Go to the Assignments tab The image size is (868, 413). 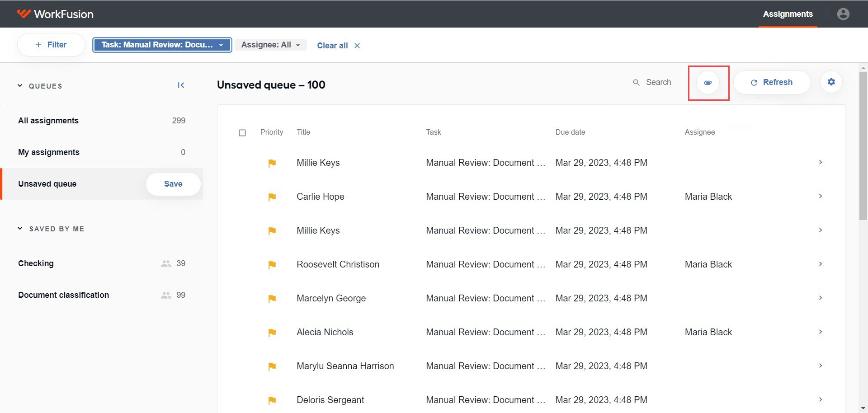[x=788, y=14]
